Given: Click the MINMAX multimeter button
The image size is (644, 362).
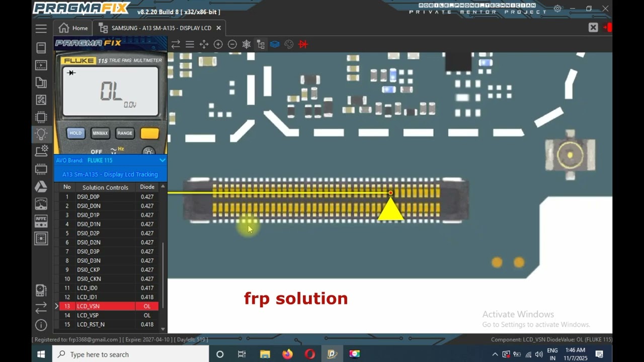Looking at the screenshot, I should [x=100, y=133].
